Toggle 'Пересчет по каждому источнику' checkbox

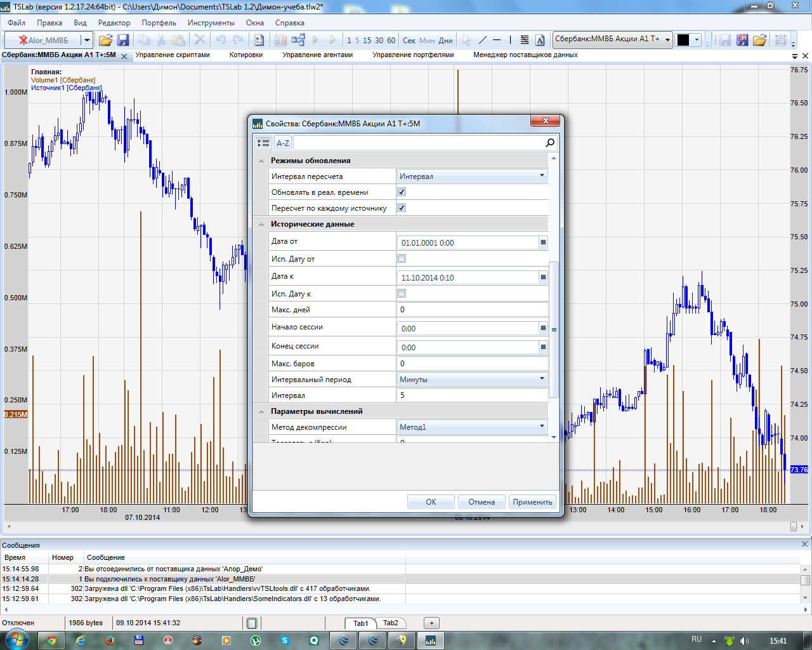pos(402,208)
